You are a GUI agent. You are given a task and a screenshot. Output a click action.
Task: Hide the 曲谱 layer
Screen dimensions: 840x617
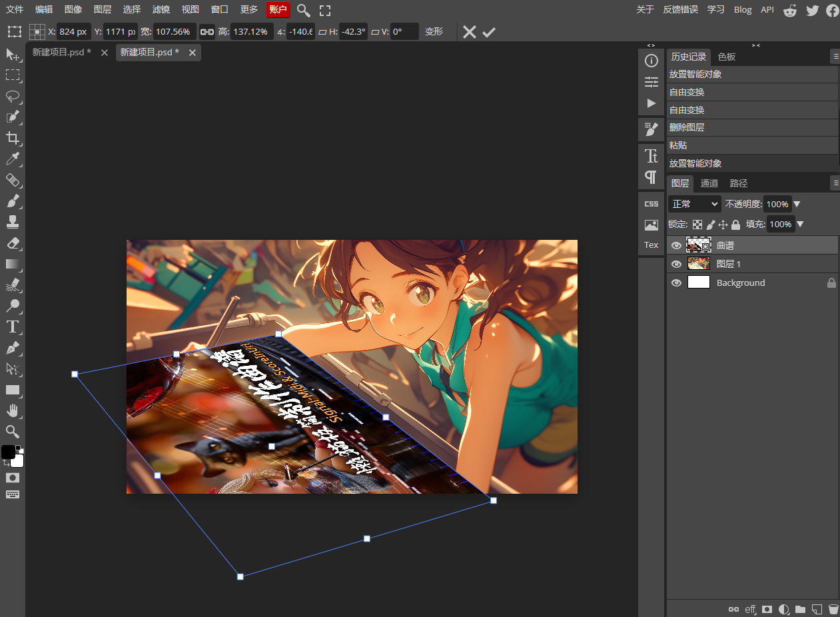tap(676, 245)
